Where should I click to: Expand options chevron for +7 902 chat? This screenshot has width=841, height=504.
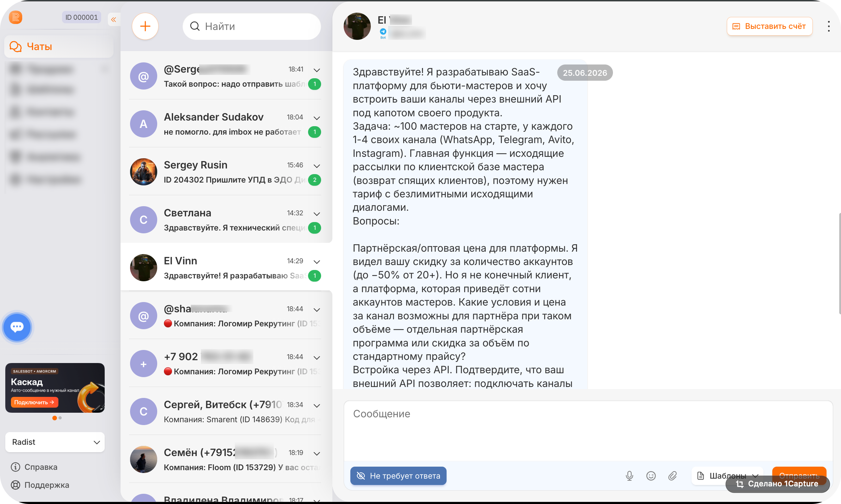tap(317, 357)
